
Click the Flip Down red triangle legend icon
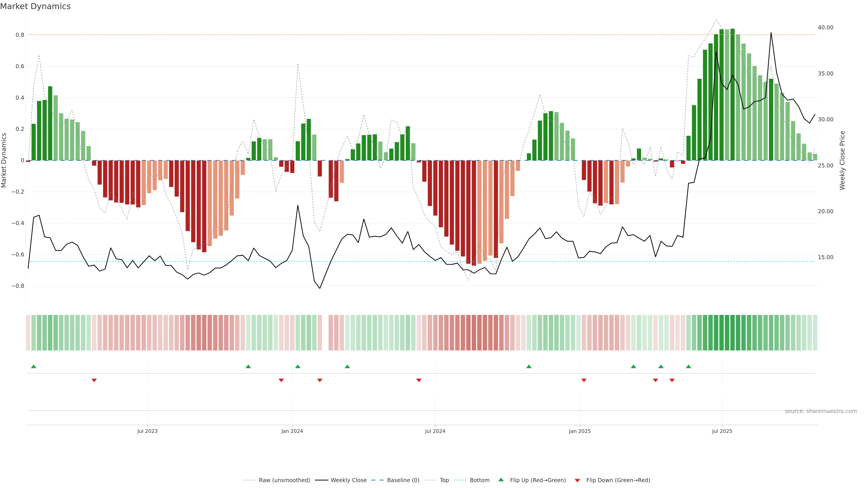point(577,480)
